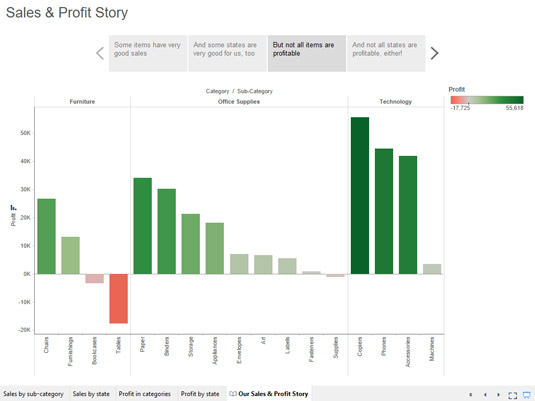The image size is (535, 401).
Task: Click the Supplies sub-category axis label
Action: point(336,347)
